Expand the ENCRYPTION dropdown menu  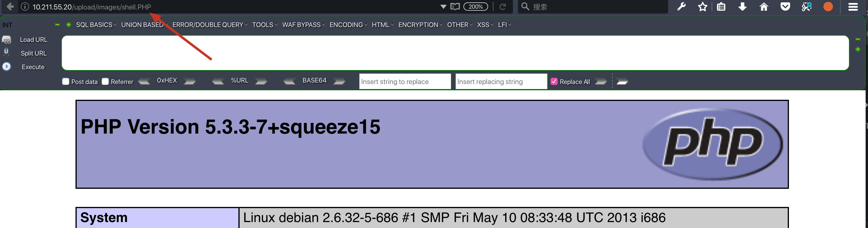point(420,25)
